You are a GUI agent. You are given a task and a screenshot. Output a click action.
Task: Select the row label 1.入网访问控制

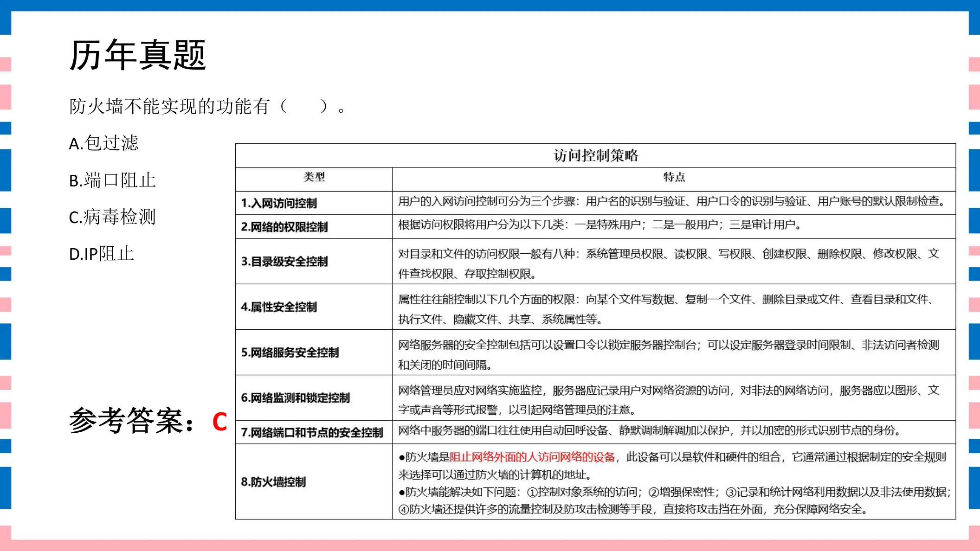[x=279, y=203]
